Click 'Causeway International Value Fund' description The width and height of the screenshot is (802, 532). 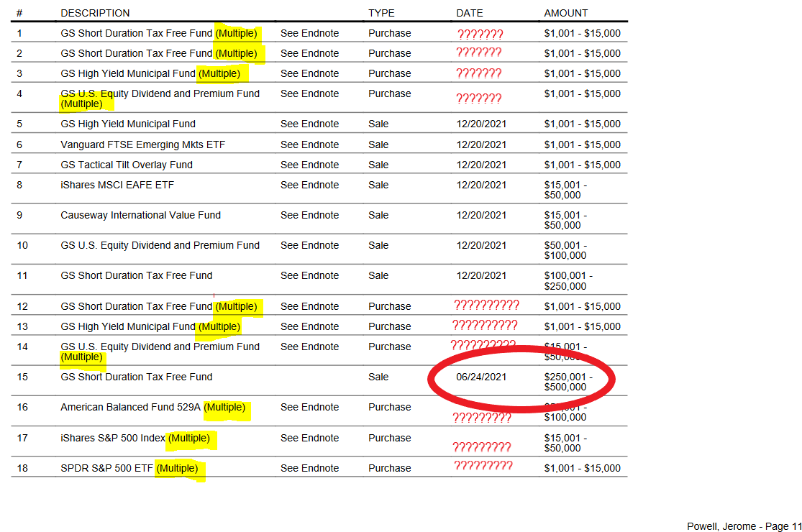pyautogui.click(x=141, y=215)
